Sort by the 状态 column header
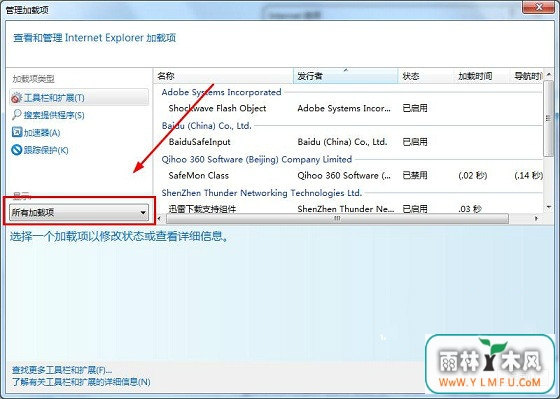The image size is (560, 399). (426, 76)
